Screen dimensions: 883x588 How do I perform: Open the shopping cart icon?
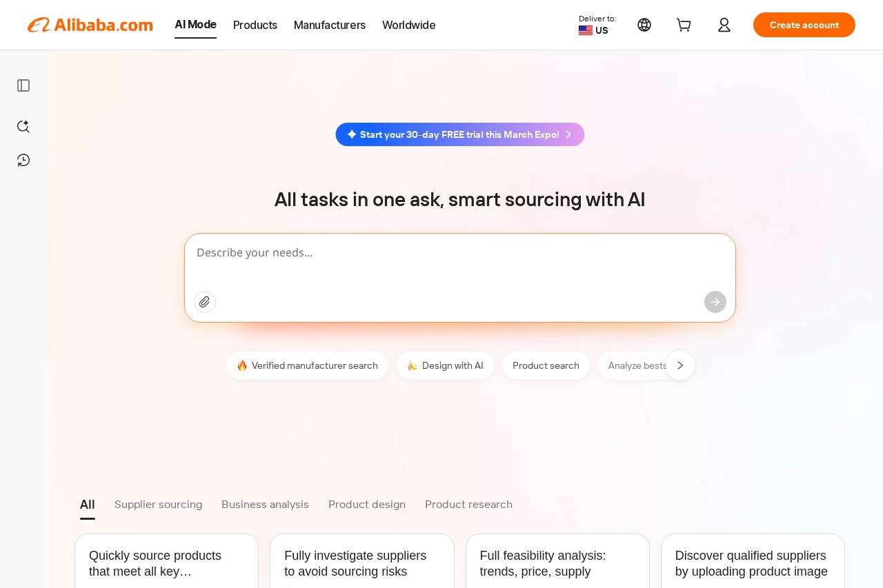(x=683, y=25)
